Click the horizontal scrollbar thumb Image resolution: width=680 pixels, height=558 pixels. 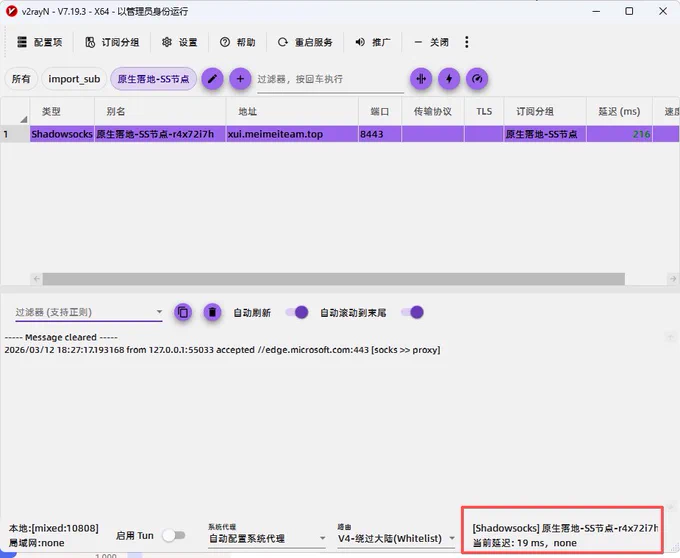point(333,279)
